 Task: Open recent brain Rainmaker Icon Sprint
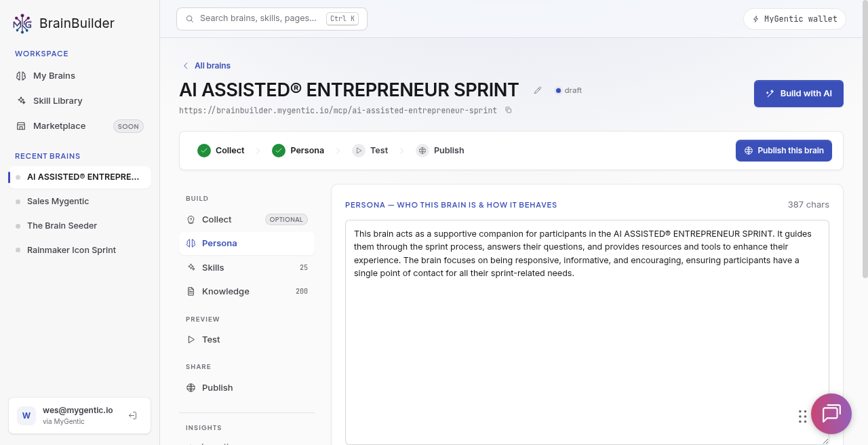79,250
